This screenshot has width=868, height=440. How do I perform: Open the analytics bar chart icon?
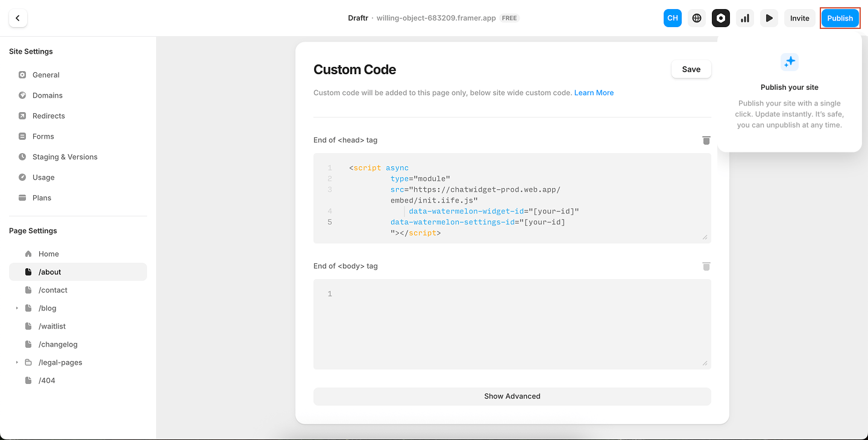point(745,18)
